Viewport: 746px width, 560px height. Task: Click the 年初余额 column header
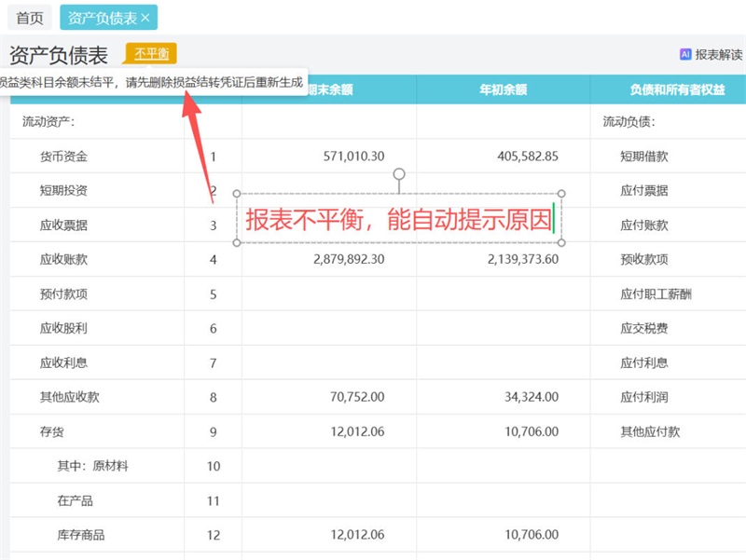503,90
